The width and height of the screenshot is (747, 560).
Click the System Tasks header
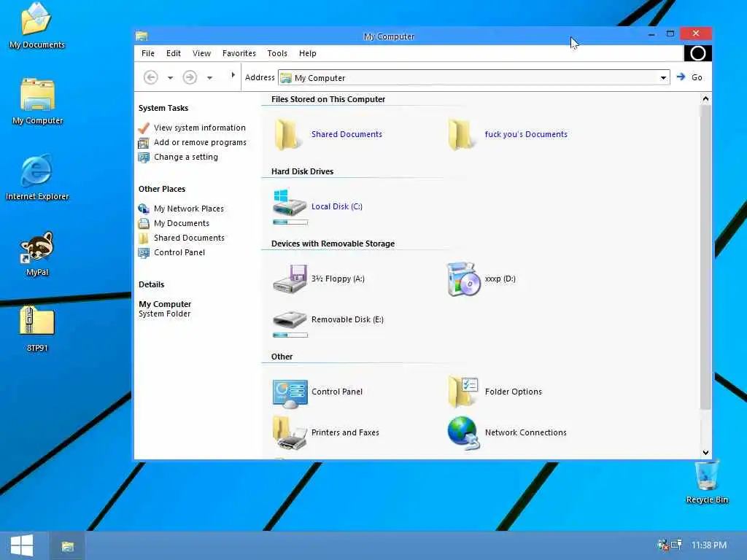point(163,108)
